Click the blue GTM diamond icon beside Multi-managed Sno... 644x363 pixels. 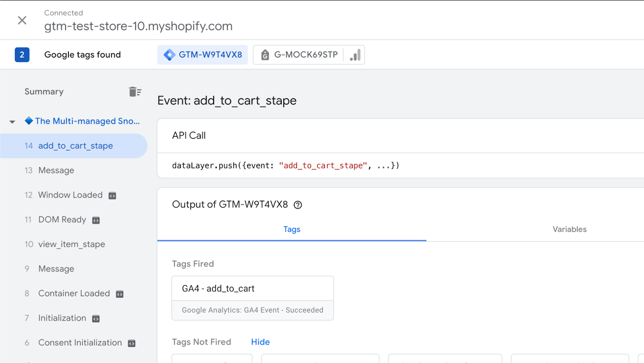(29, 121)
